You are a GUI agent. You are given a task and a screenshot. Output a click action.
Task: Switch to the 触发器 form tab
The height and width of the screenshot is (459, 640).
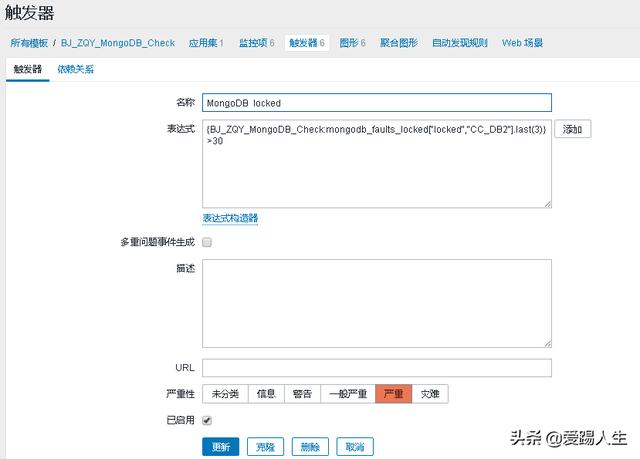(28, 69)
